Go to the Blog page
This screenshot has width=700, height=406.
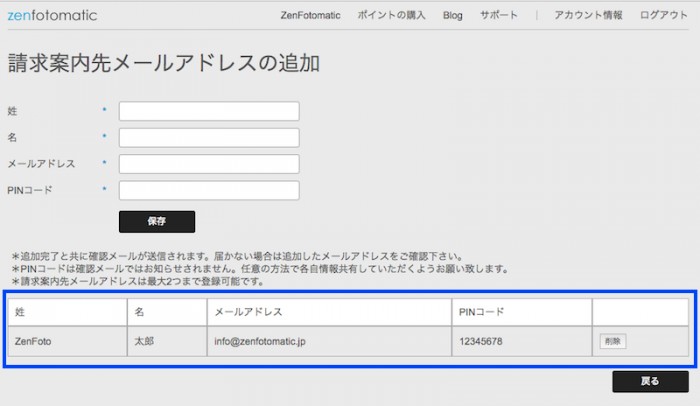(452, 15)
